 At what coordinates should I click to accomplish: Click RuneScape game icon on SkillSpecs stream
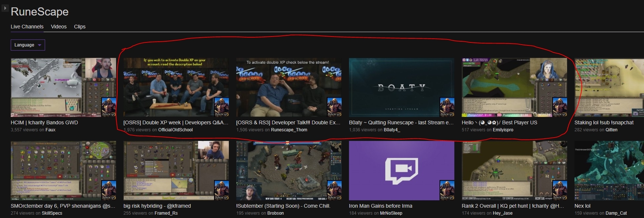point(109,190)
